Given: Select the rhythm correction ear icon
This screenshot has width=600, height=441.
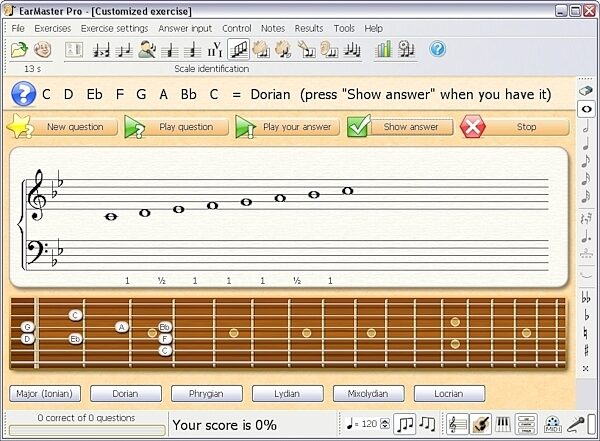Looking at the screenshot, I should pyautogui.click(x=329, y=50).
